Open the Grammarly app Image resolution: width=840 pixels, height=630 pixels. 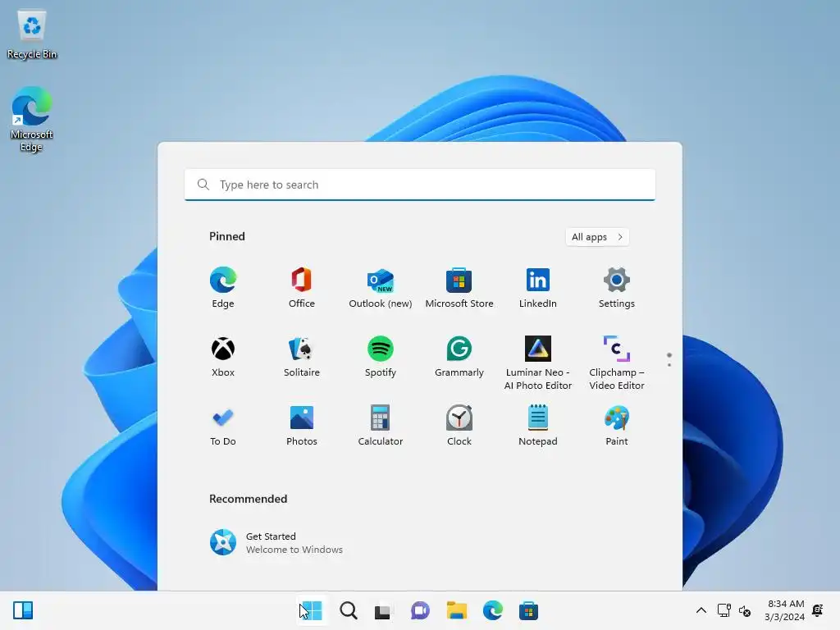(x=459, y=357)
